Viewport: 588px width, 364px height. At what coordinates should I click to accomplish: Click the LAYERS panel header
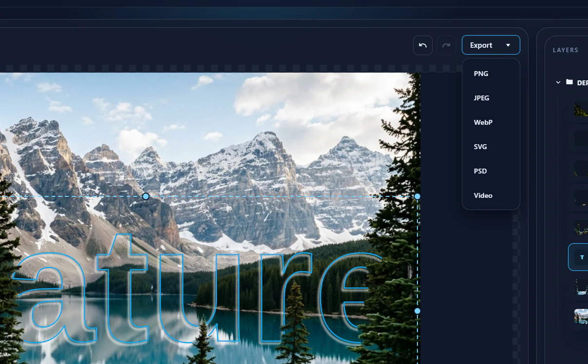click(x=566, y=50)
